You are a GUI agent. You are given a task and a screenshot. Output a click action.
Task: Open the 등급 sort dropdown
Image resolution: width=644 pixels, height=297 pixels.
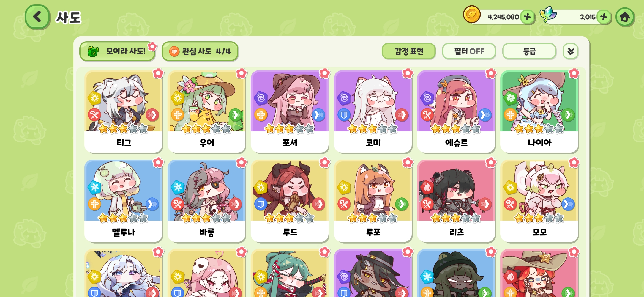tap(529, 51)
